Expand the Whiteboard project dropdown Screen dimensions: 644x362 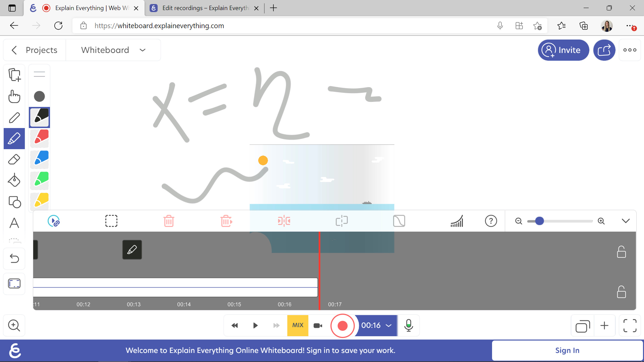coord(143,50)
